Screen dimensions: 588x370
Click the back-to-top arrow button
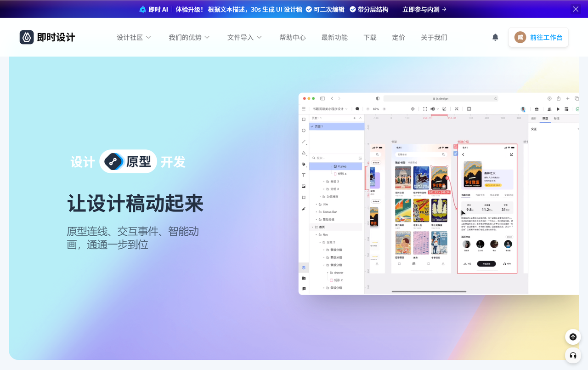573,337
